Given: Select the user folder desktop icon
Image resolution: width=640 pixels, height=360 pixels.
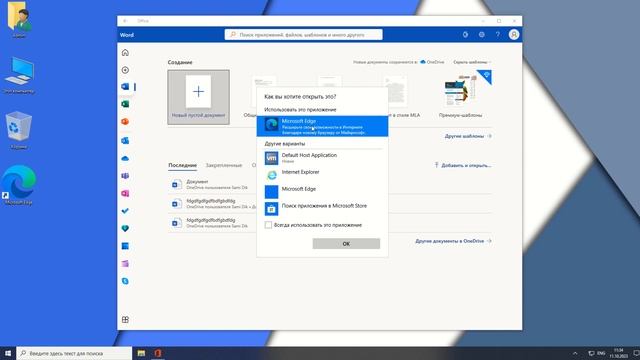Looking at the screenshot, I should tap(18, 20).
